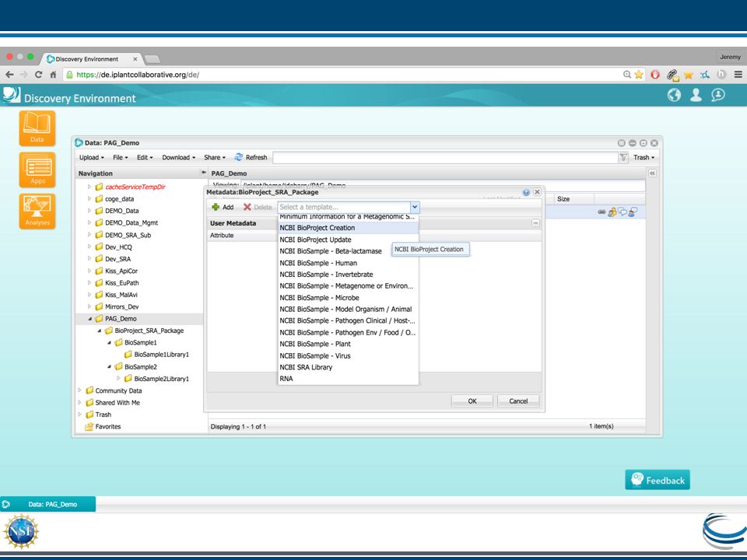747x560 pixels.
Task: Click the Delete button in Metadata dialog
Action: coord(258,207)
